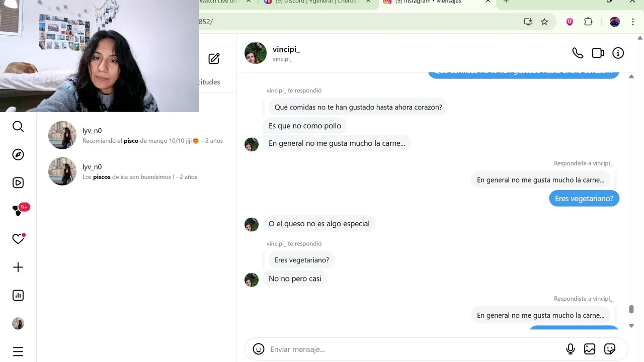Open the Chrome three-dot menu
Screen dimensions: 644x362
click(633, 22)
